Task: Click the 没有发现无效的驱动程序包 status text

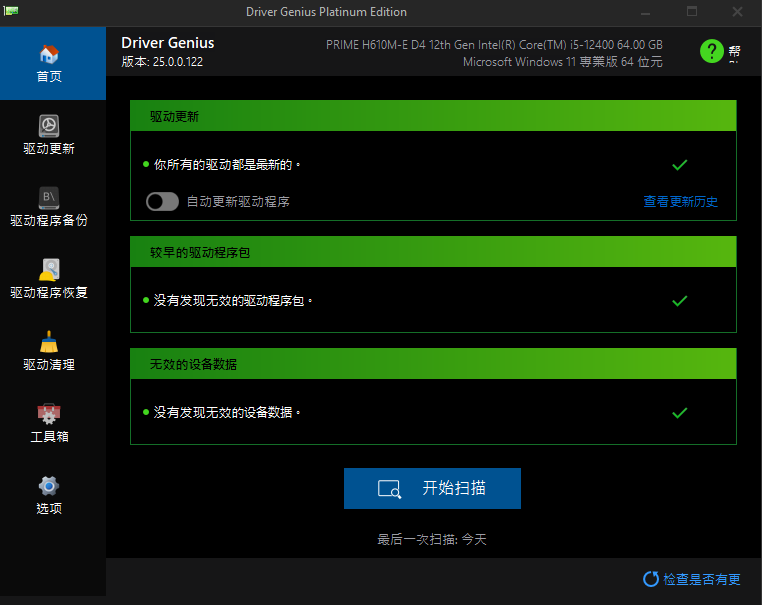Action: click(x=232, y=301)
